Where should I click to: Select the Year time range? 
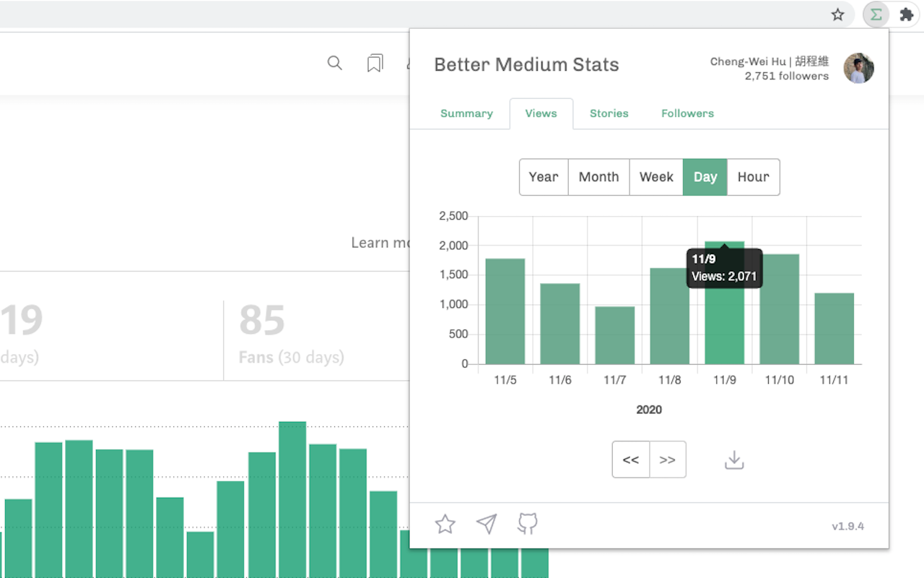pos(544,177)
